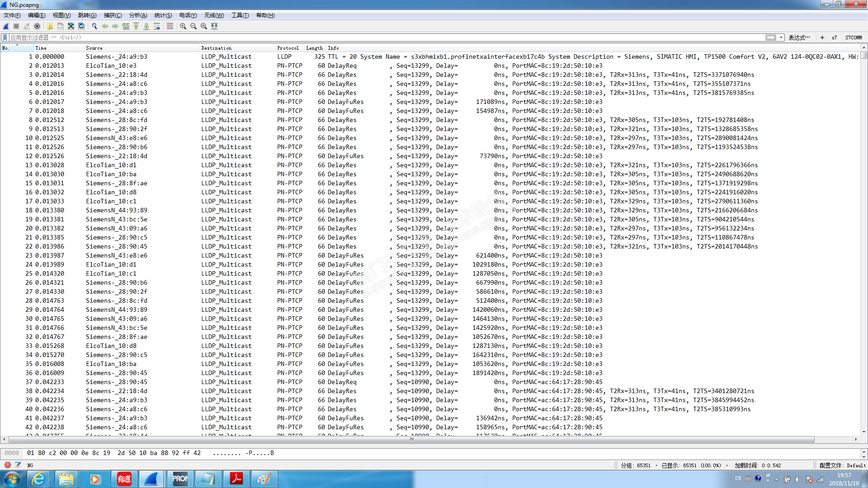
Task: Click the resize columns icon
Action: (x=214, y=26)
